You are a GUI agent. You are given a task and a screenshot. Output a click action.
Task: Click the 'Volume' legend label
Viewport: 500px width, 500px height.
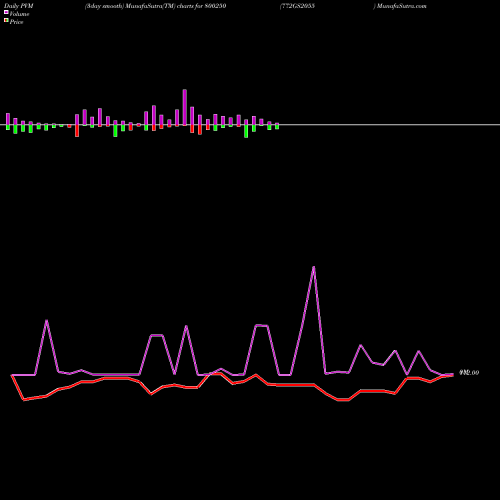19,14
